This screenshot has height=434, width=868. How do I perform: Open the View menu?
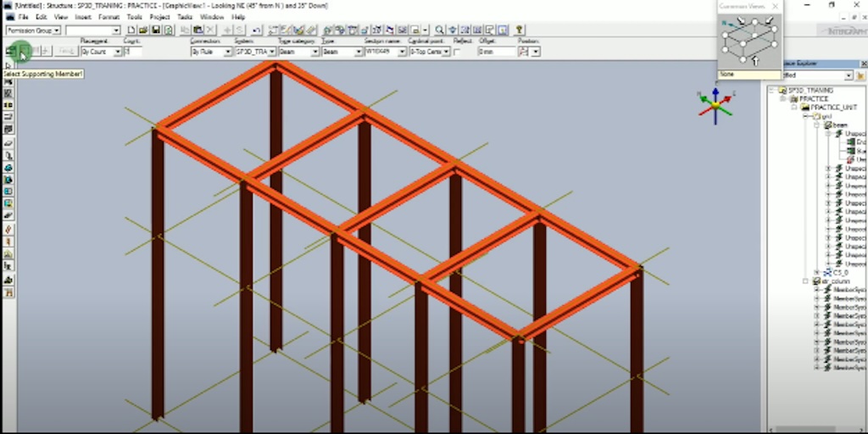click(61, 17)
